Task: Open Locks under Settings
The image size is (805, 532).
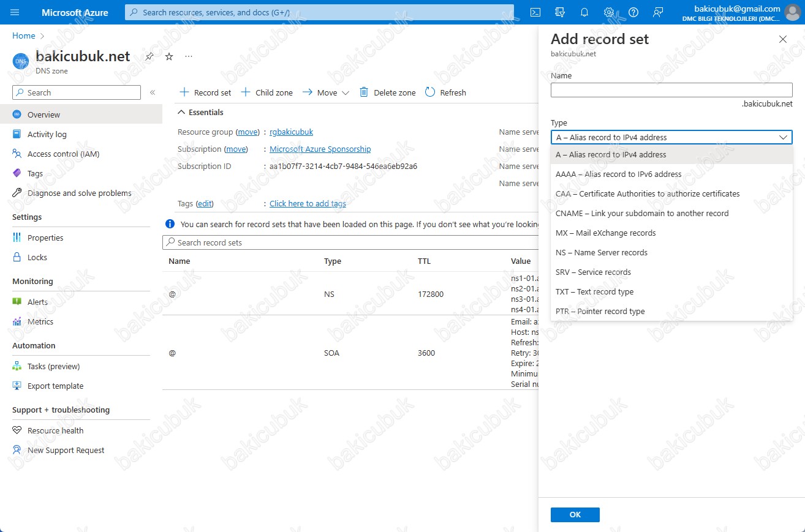Action: (81, 257)
